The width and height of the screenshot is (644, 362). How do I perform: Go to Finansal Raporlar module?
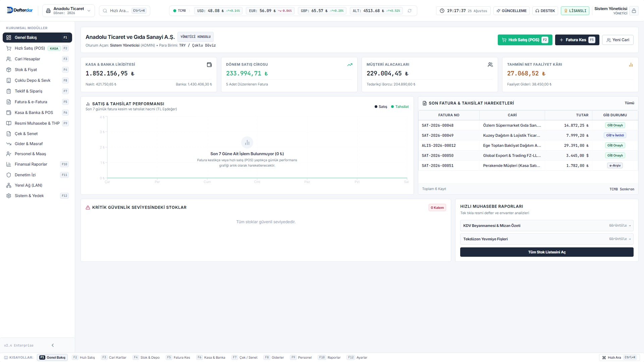pos(37,164)
